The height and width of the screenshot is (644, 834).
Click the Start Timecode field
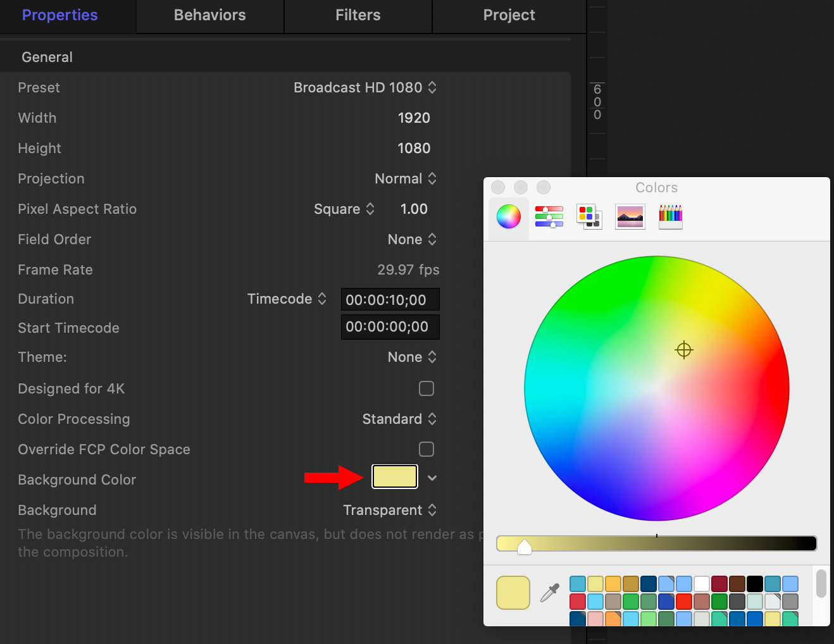390,327
